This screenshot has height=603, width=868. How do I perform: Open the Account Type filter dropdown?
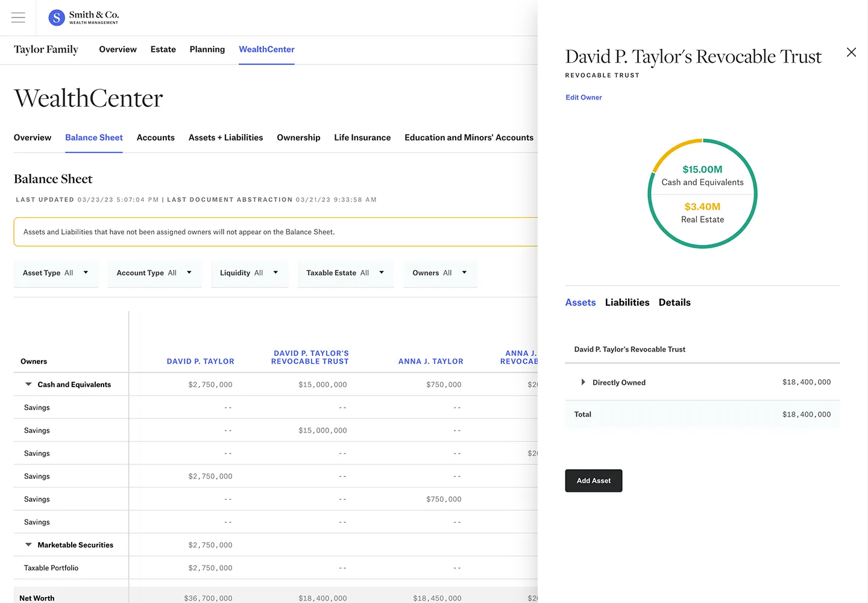[154, 273]
